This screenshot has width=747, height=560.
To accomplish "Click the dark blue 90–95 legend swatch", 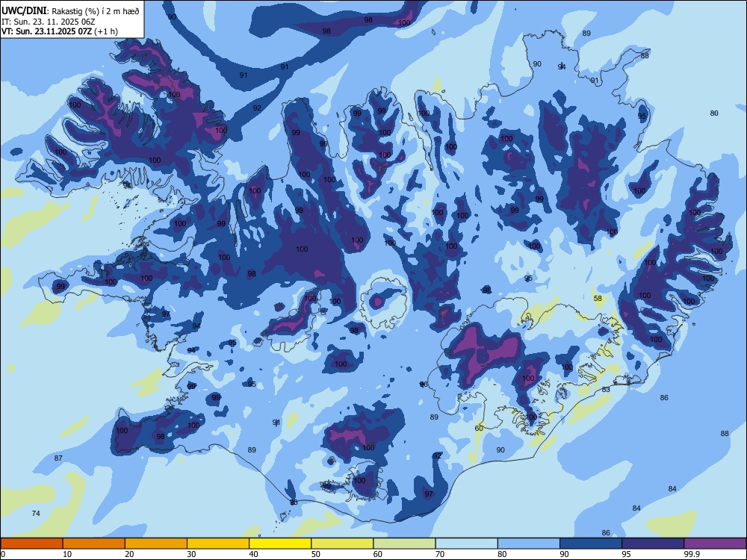I will tap(591, 544).
